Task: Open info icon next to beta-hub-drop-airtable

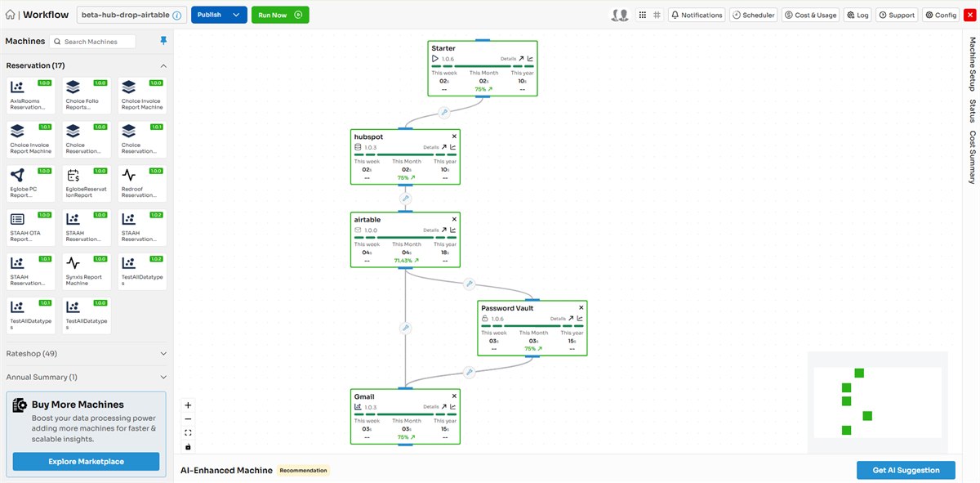Action: [177, 16]
